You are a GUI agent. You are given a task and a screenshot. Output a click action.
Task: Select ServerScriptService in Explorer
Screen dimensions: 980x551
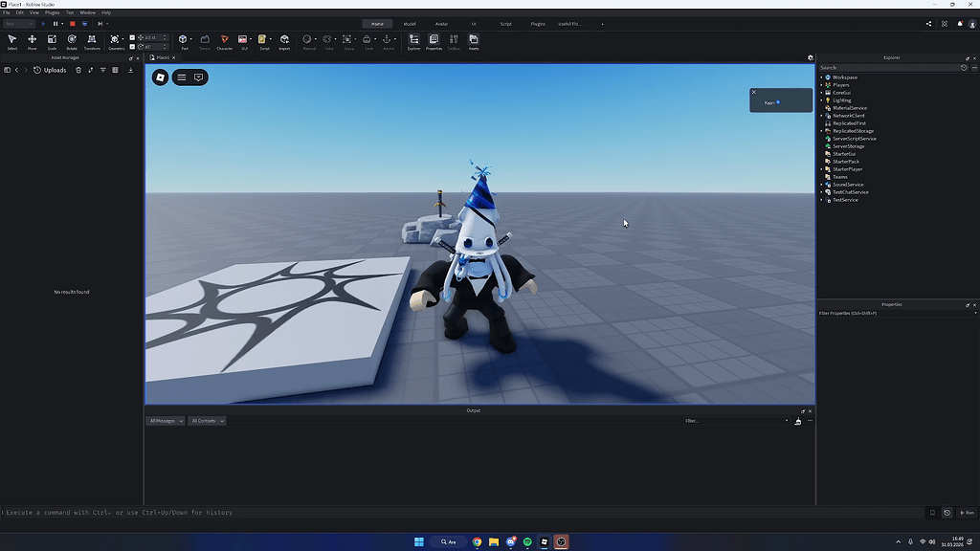click(x=854, y=139)
